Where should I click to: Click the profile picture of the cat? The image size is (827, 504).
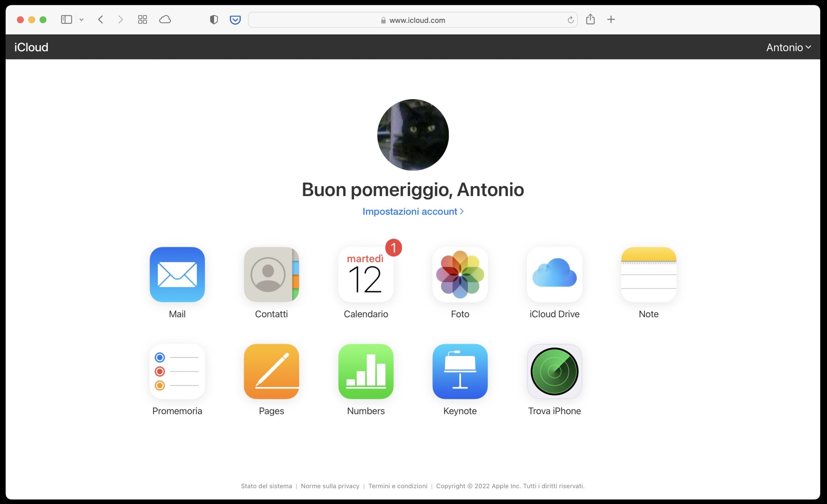click(x=413, y=135)
